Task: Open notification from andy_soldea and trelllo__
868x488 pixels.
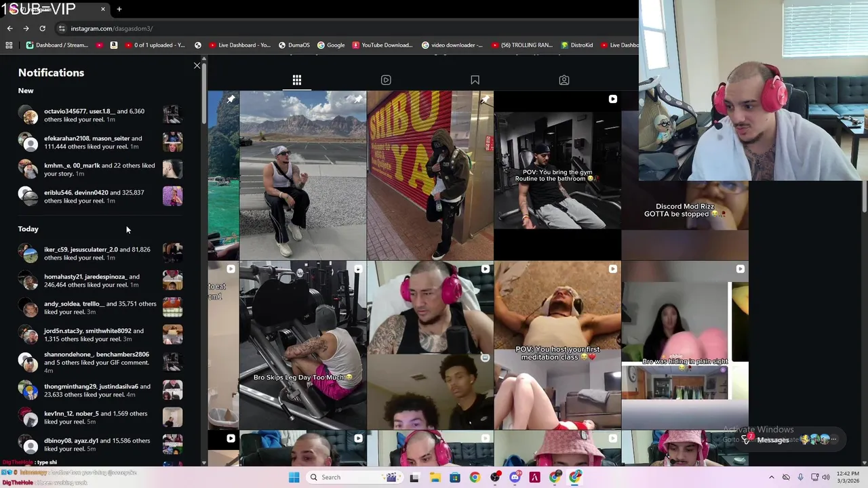Action: 100,308
